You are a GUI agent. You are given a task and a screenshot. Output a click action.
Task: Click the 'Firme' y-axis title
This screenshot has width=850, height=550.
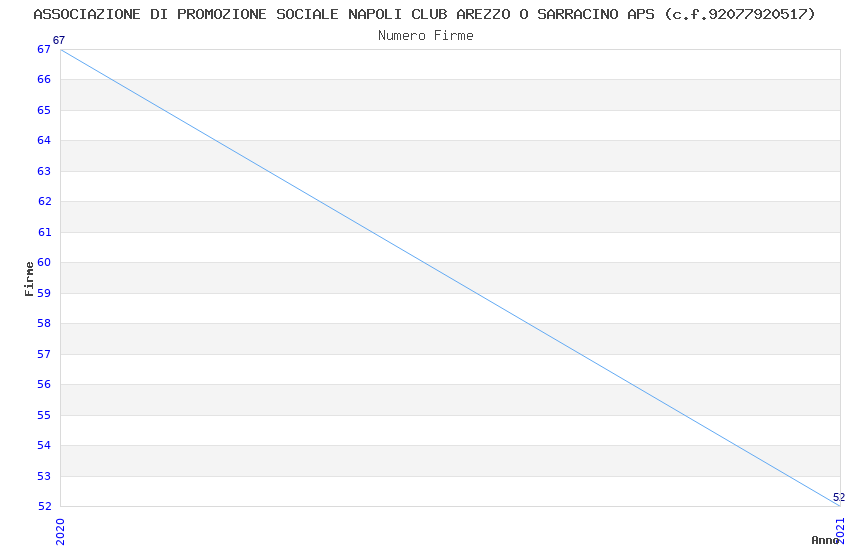pyautogui.click(x=29, y=279)
